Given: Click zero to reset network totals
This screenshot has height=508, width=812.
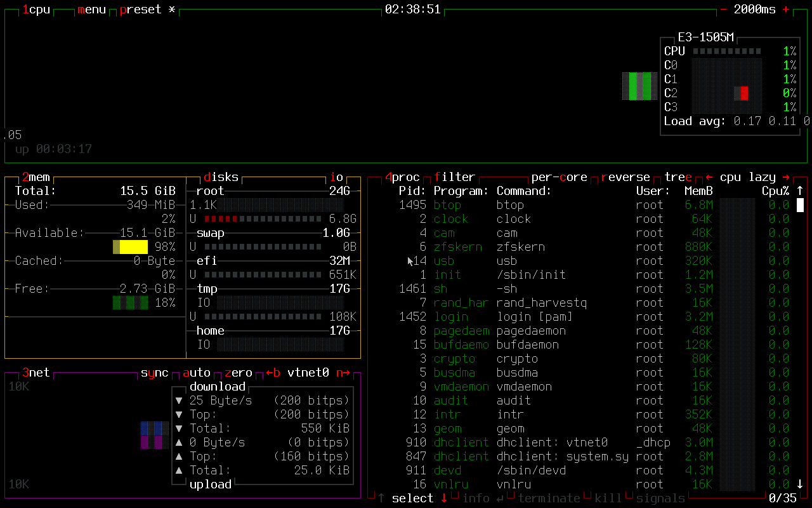Looking at the screenshot, I should point(238,373).
